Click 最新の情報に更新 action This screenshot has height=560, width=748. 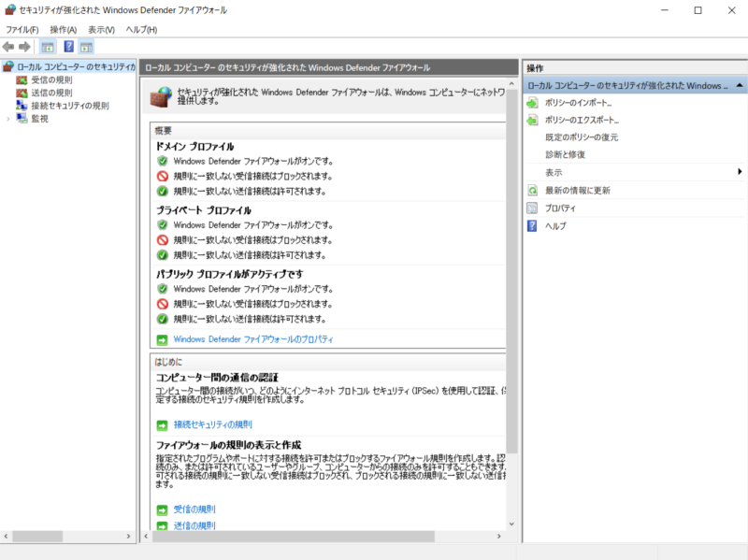click(578, 191)
